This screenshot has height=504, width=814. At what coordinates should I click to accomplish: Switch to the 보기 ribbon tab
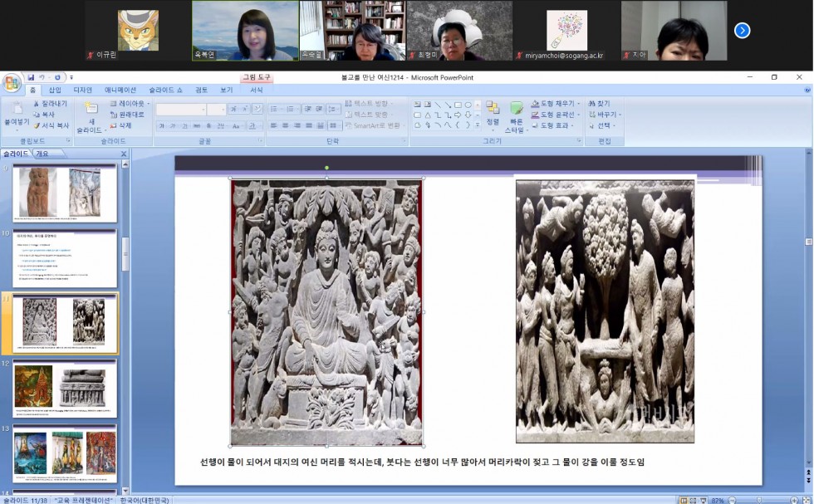pos(226,90)
